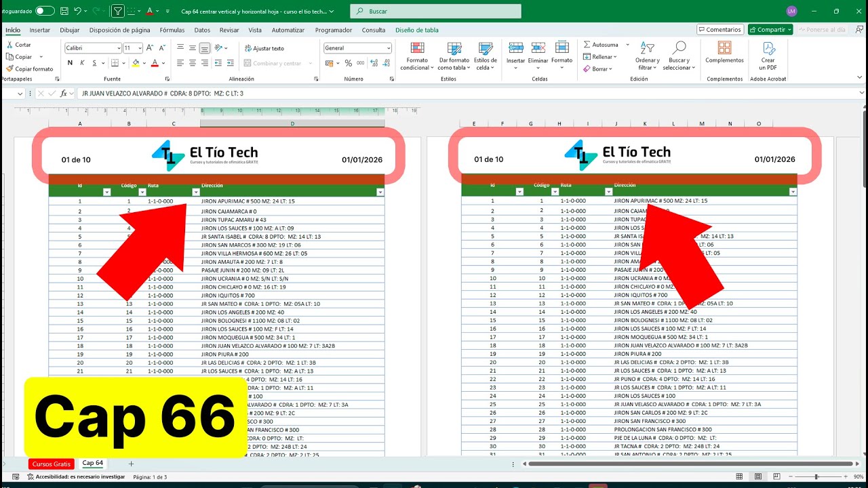Image resolution: width=868 pixels, height=488 pixels.
Task: Click the Save icon in the title bar
Action: pos(63,11)
